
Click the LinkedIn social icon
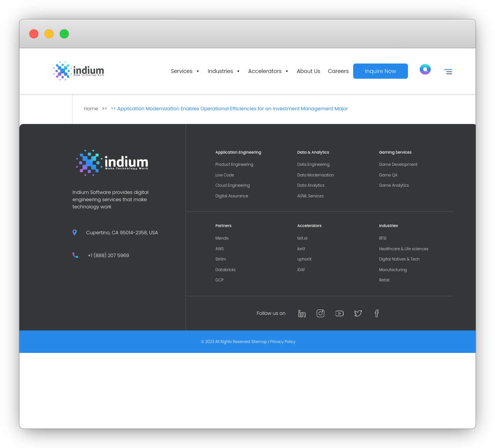(x=302, y=313)
